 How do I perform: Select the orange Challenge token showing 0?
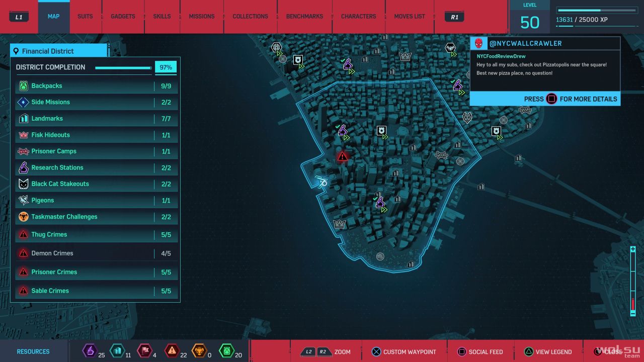point(199,350)
